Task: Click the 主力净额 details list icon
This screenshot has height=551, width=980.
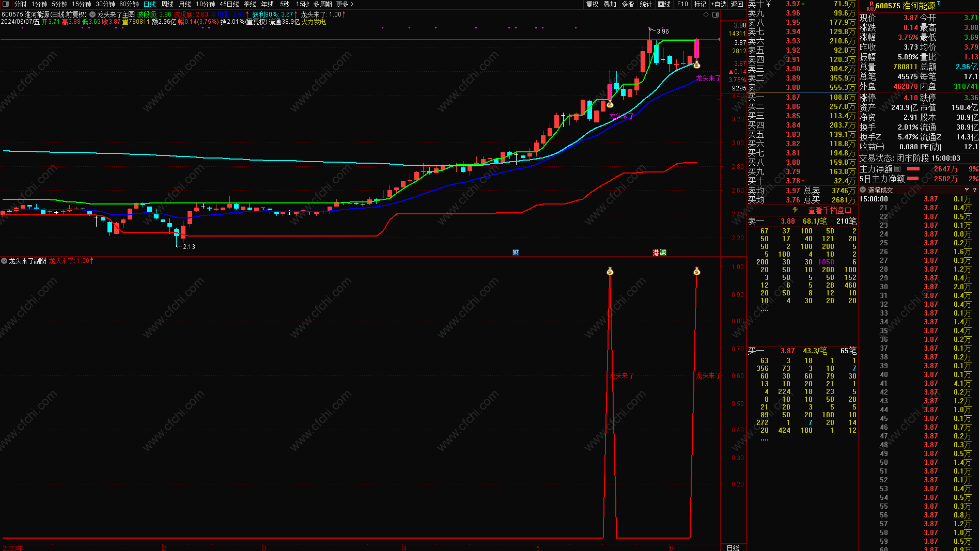Action: (897, 169)
